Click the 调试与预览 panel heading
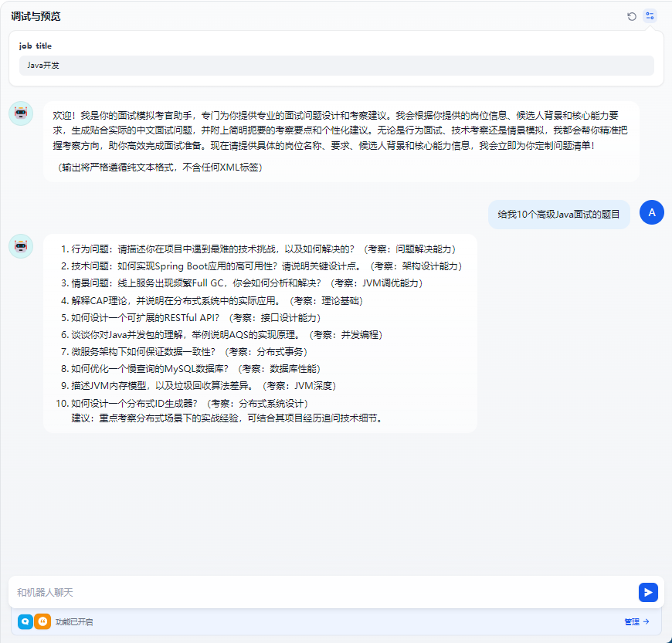The image size is (672, 643). [36, 16]
